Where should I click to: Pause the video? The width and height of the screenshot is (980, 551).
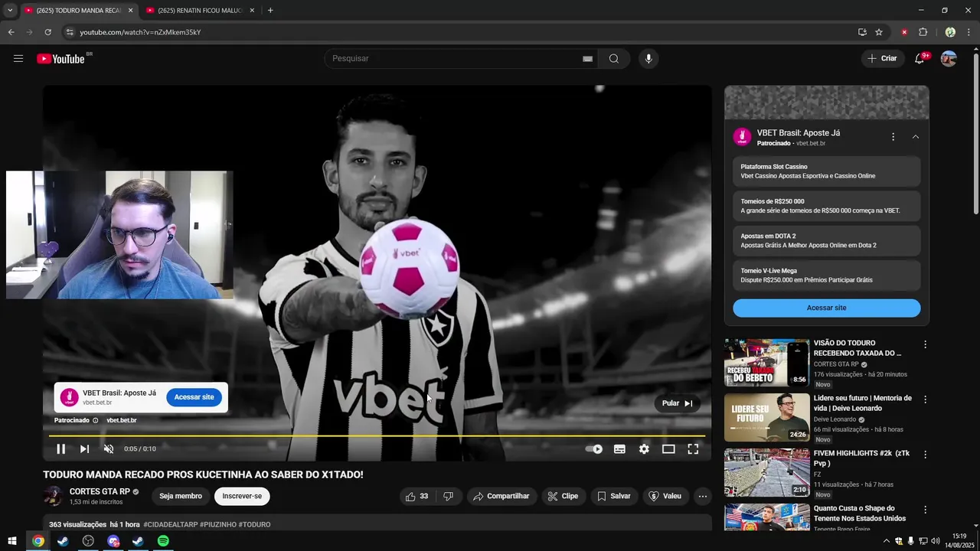pos(61,449)
